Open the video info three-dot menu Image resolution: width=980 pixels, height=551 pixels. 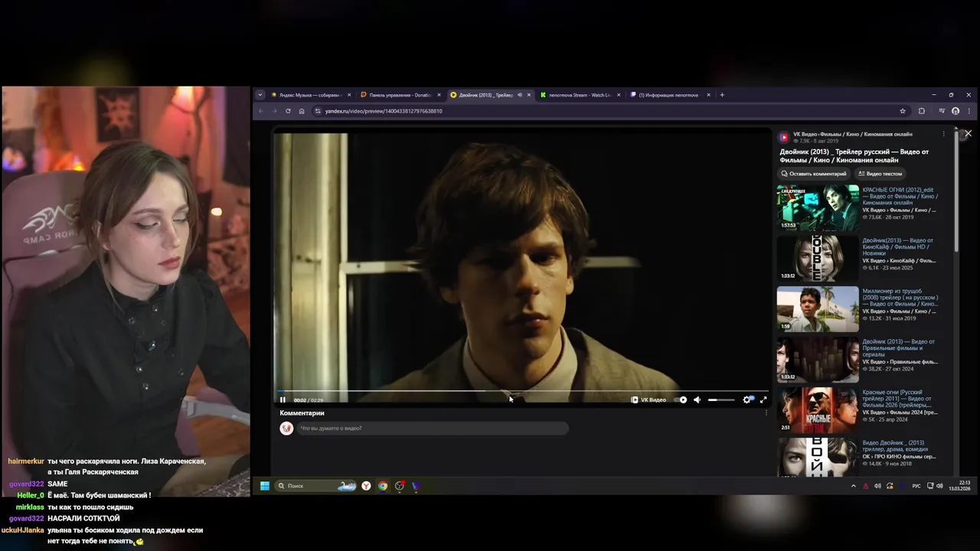pyautogui.click(x=943, y=134)
